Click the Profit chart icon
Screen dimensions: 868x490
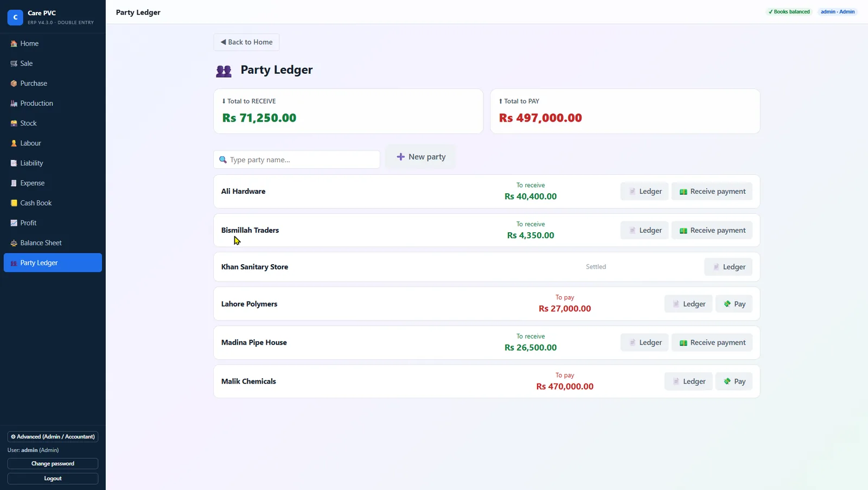[14, 223]
